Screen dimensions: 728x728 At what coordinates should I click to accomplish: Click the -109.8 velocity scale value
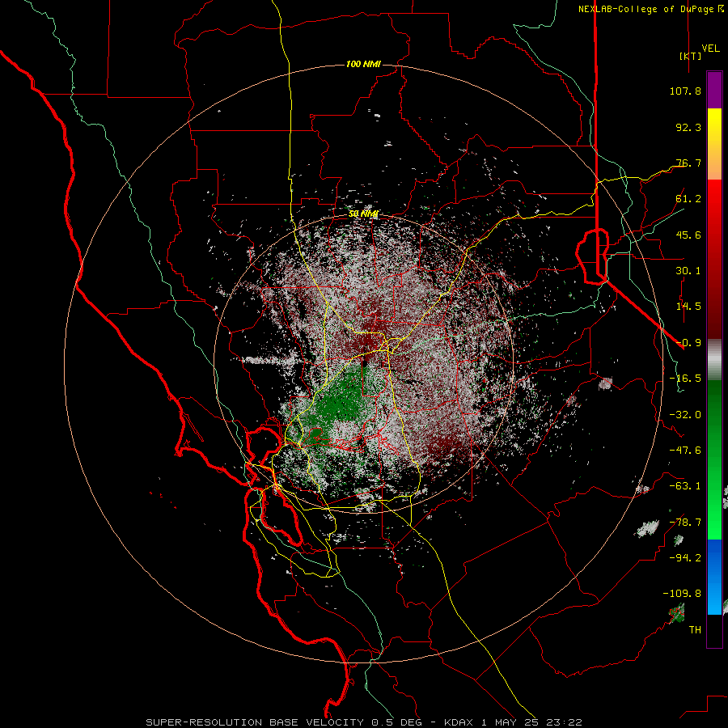[x=682, y=594]
